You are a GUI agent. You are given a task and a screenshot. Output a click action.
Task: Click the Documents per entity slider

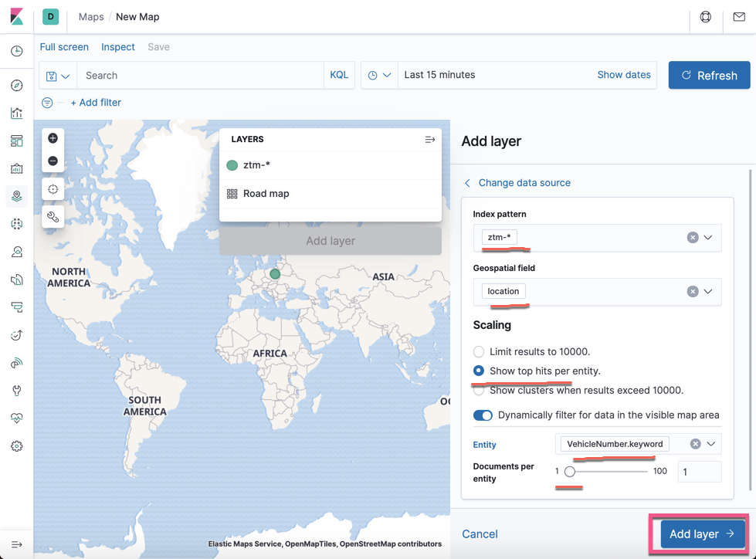pyautogui.click(x=609, y=471)
